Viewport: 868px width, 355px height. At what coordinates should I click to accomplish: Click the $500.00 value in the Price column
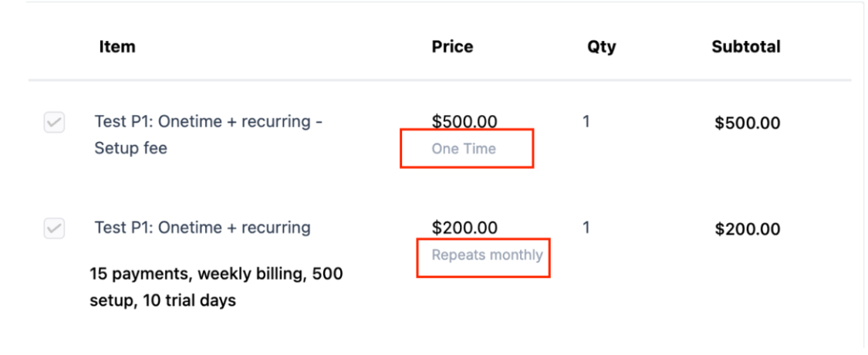point(464,122)
